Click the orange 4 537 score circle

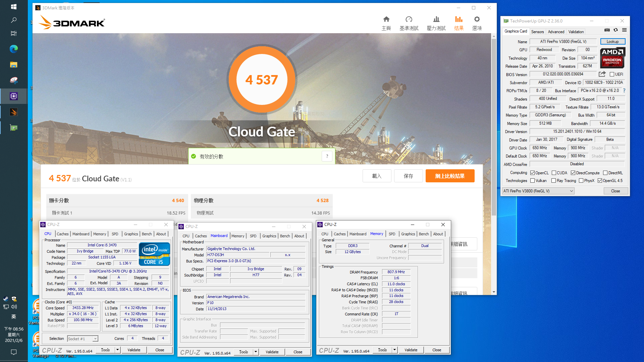click(262, 79)
